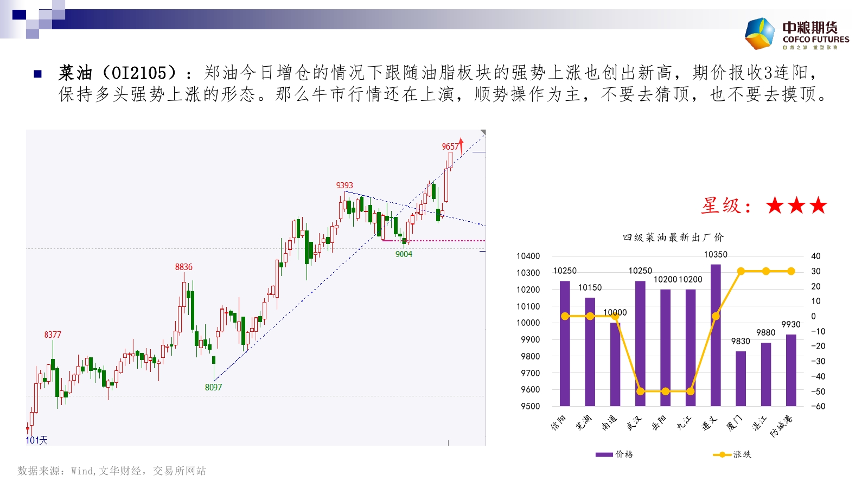Click the 8836 red price label
Screen dimensions: 868x488
point(183,267)
